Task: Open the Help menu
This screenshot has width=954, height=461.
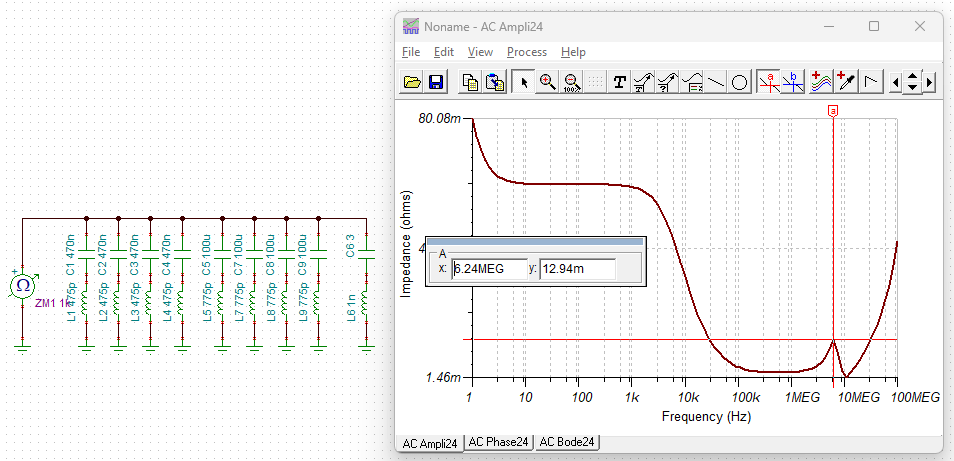Action: pos(573,52)
